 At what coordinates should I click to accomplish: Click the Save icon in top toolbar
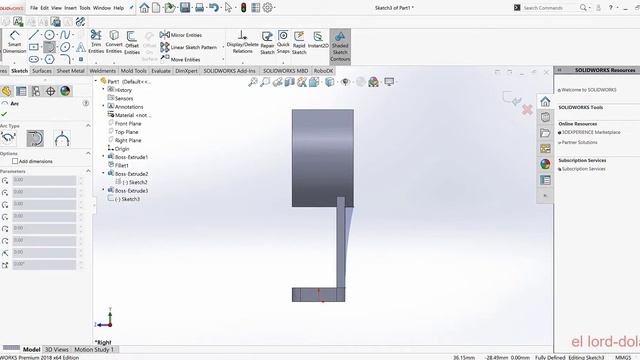[185, 7]
